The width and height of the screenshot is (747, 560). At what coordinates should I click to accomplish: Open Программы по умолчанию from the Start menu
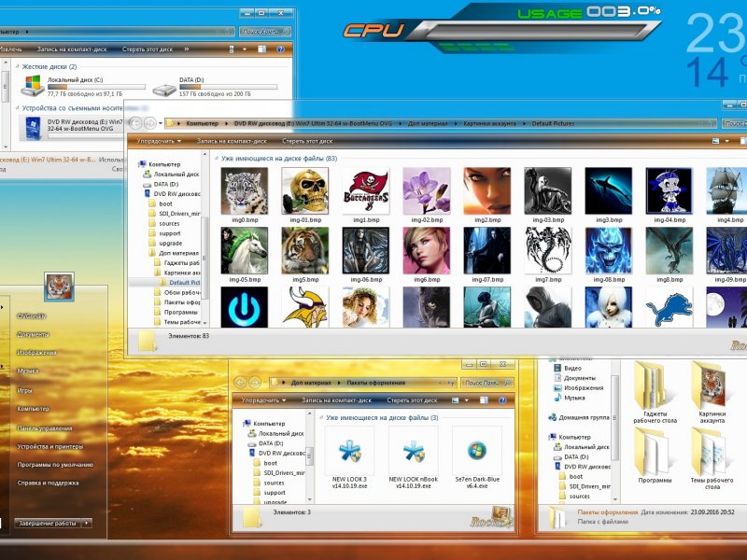(55, 465)
